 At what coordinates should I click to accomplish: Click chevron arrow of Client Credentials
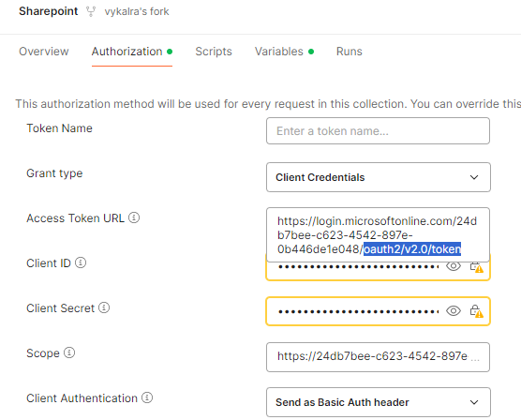pyautogui.click(x=474, y=177)
